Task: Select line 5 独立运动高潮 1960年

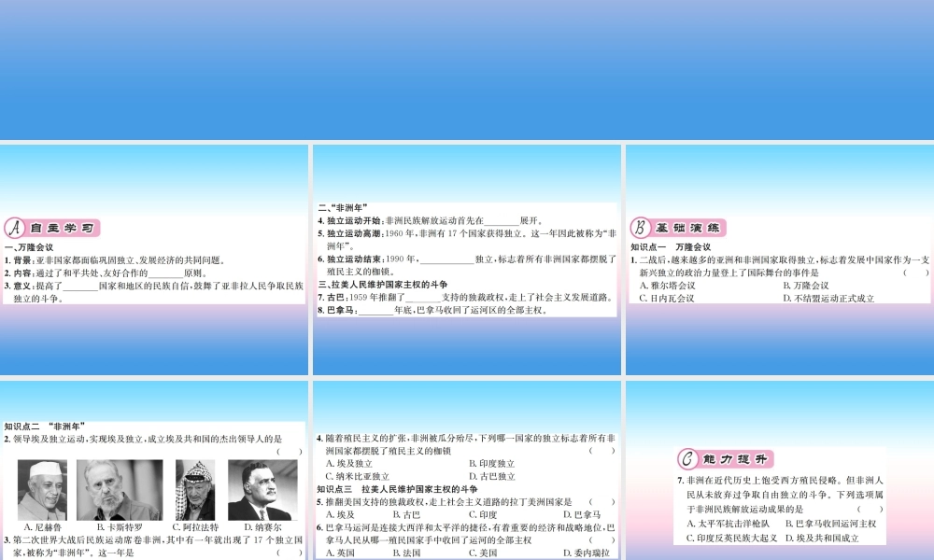Action: [467, 239]
